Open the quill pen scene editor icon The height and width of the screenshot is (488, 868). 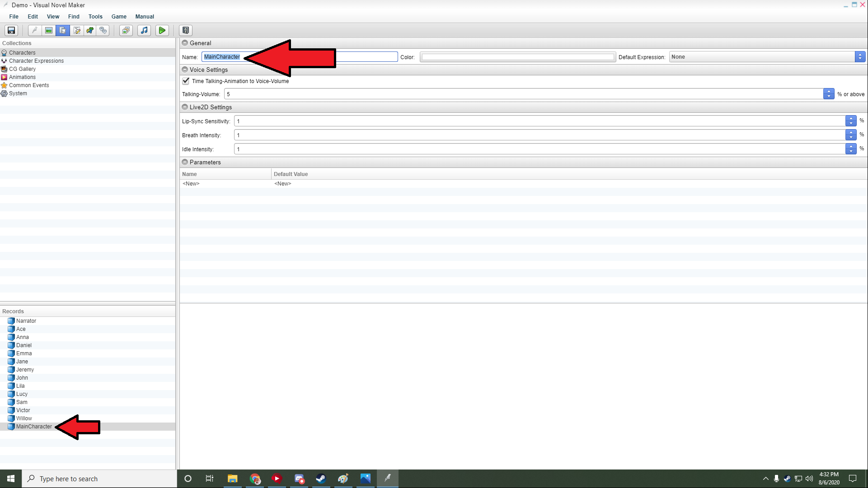35,30
